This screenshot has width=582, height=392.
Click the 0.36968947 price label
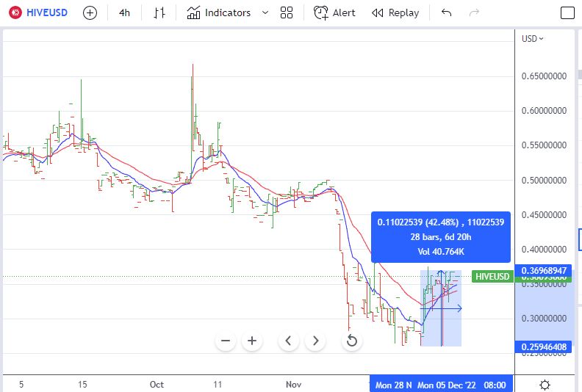pos(543,270)
